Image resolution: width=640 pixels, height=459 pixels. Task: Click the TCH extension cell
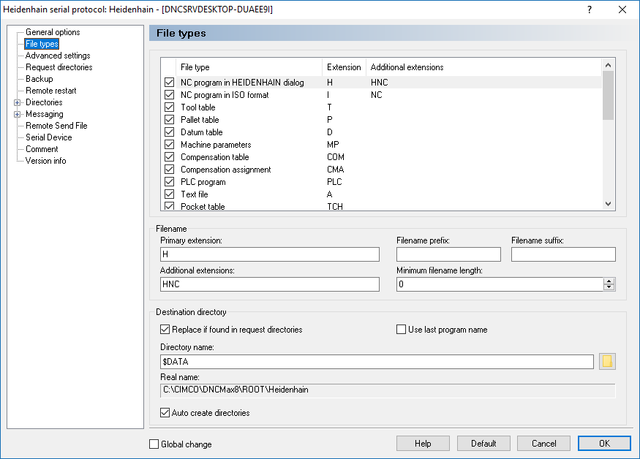335,206
